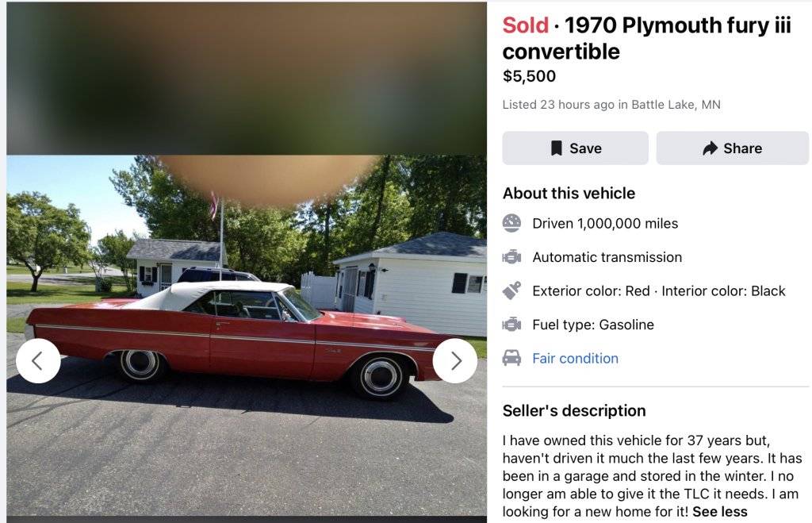Click the bookmark icon on the Save button

tap(556, 148)
